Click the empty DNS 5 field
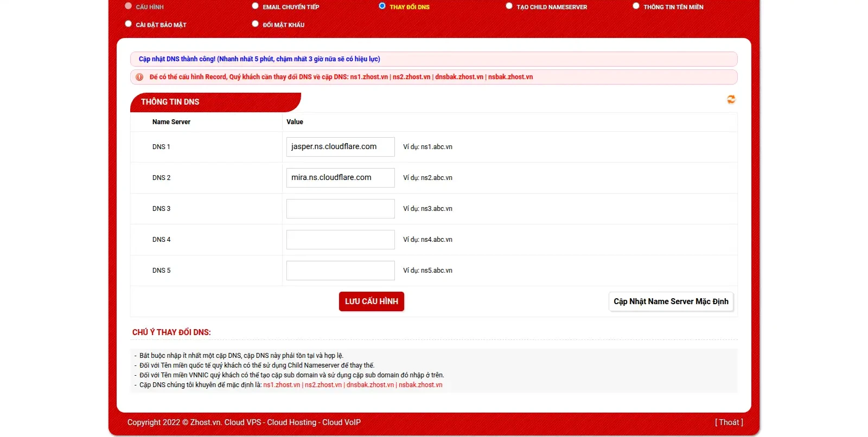The width and height of the screenshot is (868, 437). coord(340,271)
